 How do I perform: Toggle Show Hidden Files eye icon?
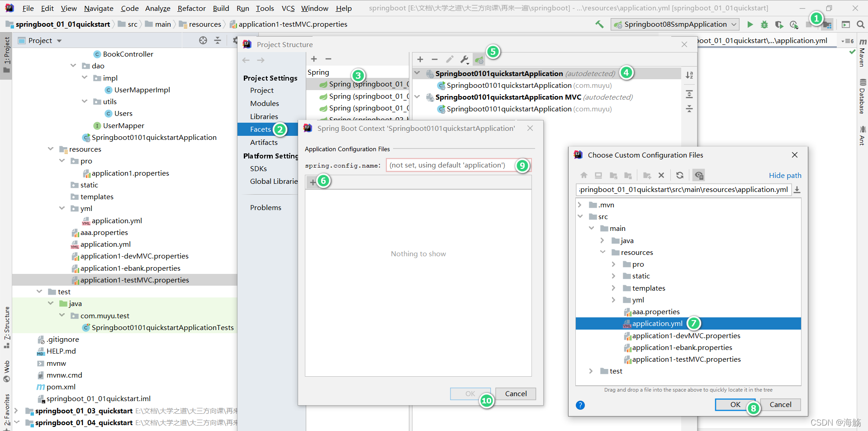point(699,175)
